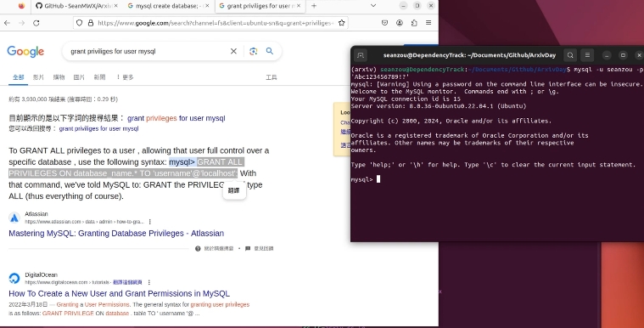Select the 新聞 search tab
The width and height of the screenshot is (644, 328).
point(99,77)
